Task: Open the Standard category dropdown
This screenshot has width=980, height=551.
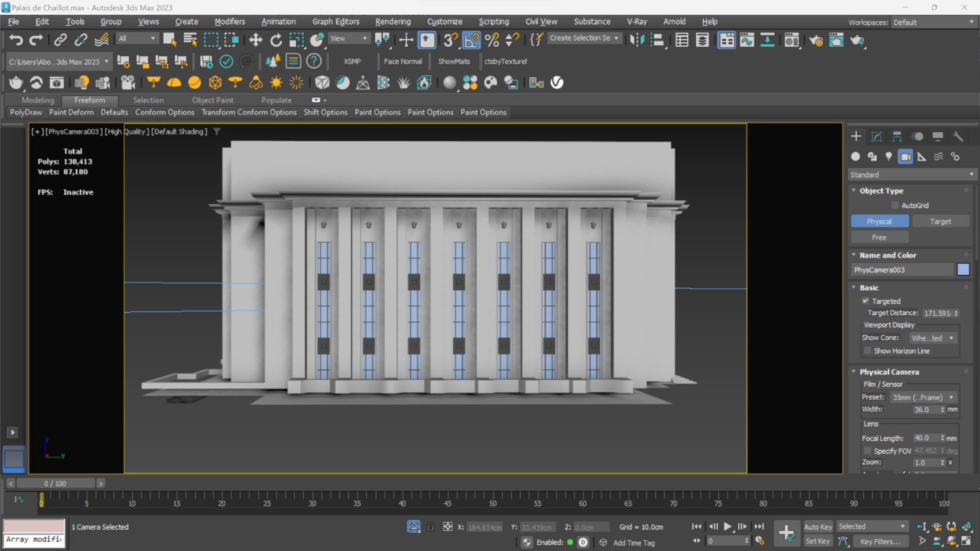Action: click(x=911, y=175)
